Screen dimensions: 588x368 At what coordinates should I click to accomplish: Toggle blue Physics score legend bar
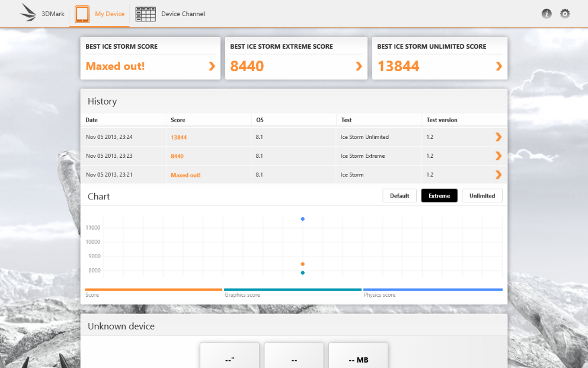coord(433,290)
